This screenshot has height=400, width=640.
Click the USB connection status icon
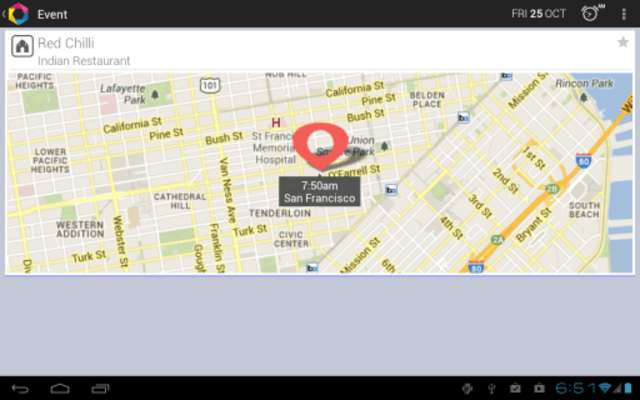click(492, 388)
